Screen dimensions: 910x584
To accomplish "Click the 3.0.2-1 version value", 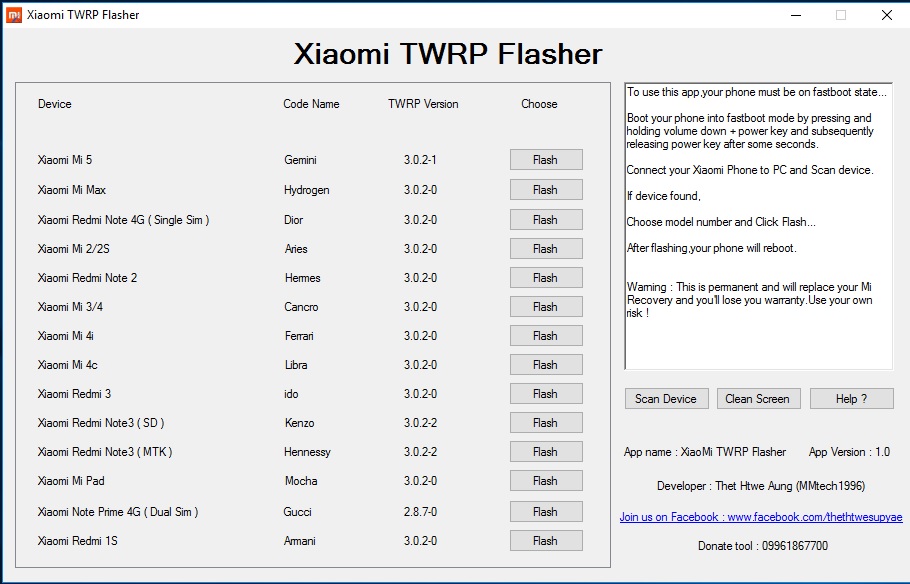I will [x=420, y=160].
